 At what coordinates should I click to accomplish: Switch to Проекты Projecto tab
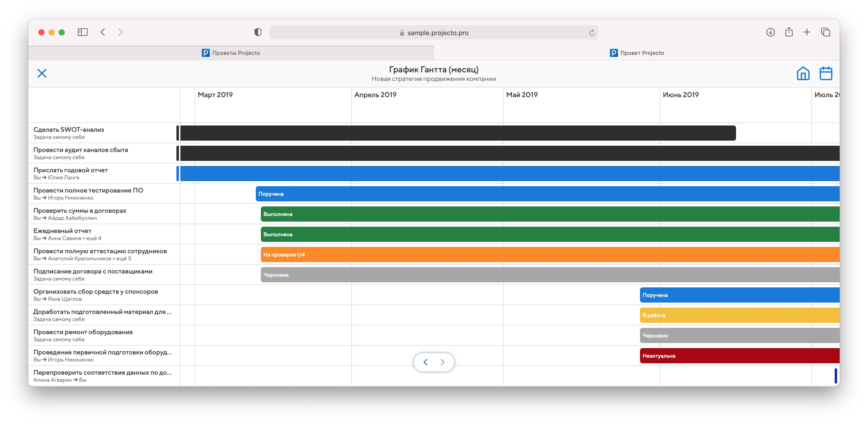tap(231, 53)
